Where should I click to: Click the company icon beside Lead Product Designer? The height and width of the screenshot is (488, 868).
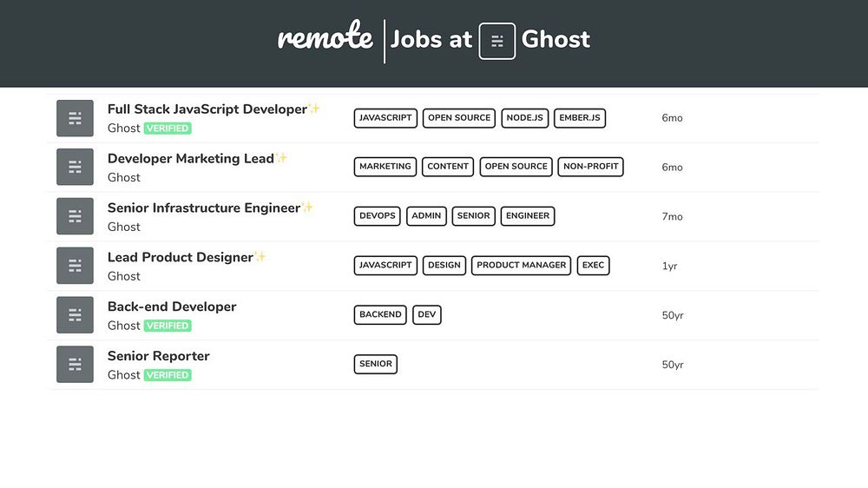tap(75, 266)
